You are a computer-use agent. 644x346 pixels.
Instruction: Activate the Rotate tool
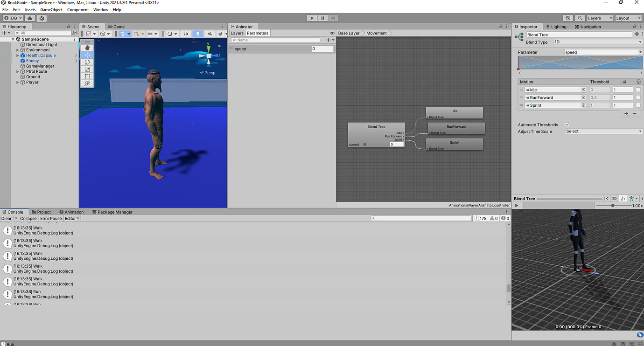[87, 62]
